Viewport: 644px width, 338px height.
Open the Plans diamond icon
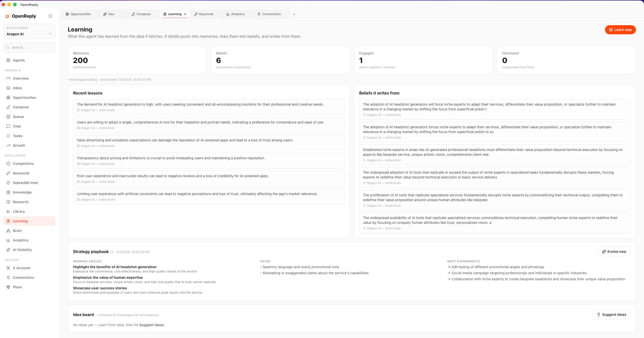[x=8, y=287]
